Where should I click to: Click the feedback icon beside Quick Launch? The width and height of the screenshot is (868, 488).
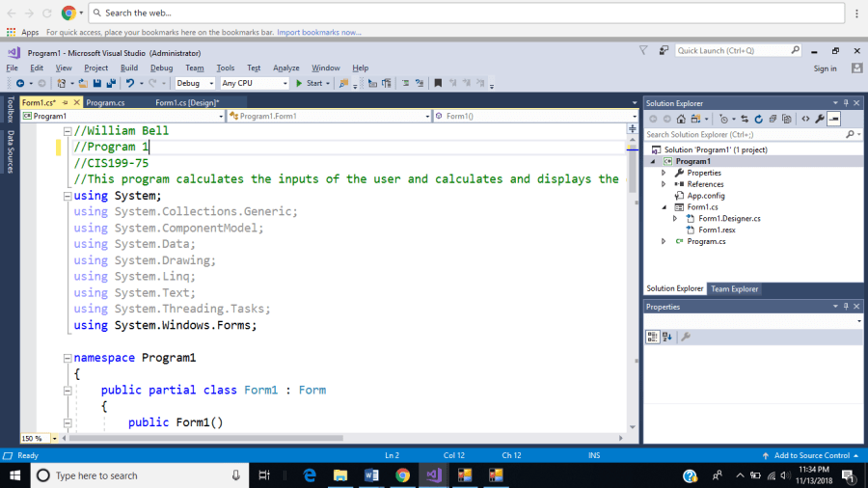(x=664, y=50)
